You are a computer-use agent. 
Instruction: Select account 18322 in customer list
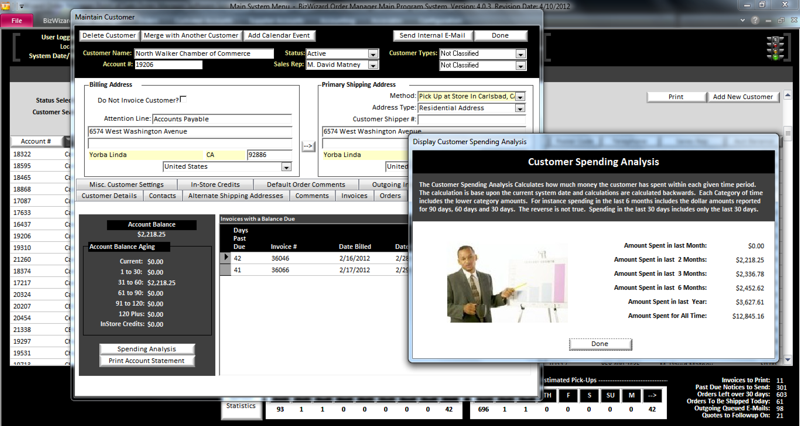[x=22, y=154]
